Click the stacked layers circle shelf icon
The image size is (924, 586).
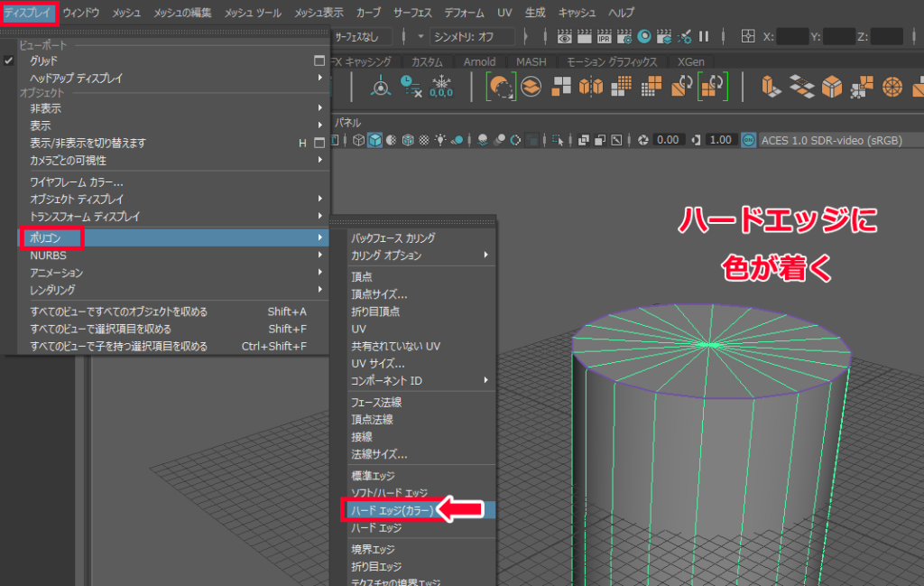pos(531,87)
